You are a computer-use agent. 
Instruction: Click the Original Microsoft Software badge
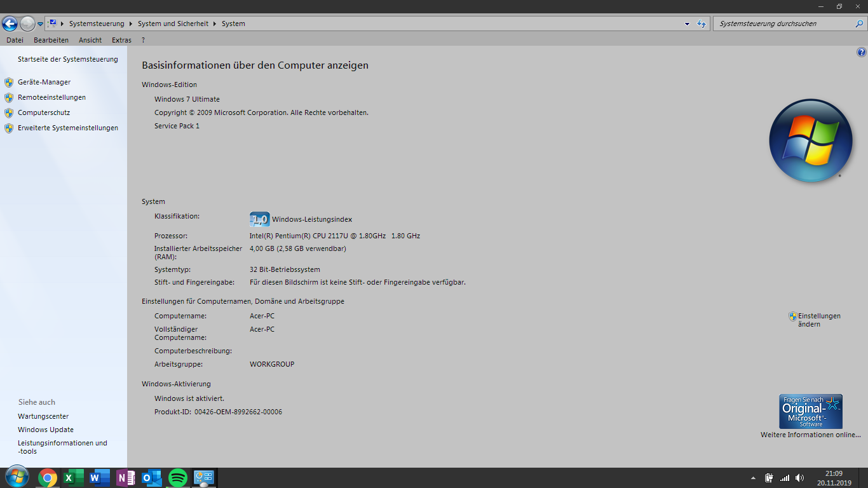point(811,411)
